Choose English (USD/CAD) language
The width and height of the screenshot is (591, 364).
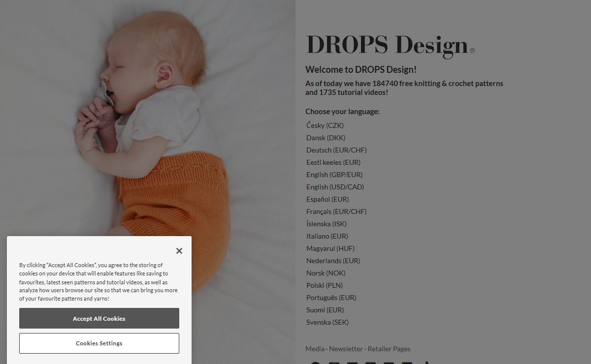[x=335, y=187]
